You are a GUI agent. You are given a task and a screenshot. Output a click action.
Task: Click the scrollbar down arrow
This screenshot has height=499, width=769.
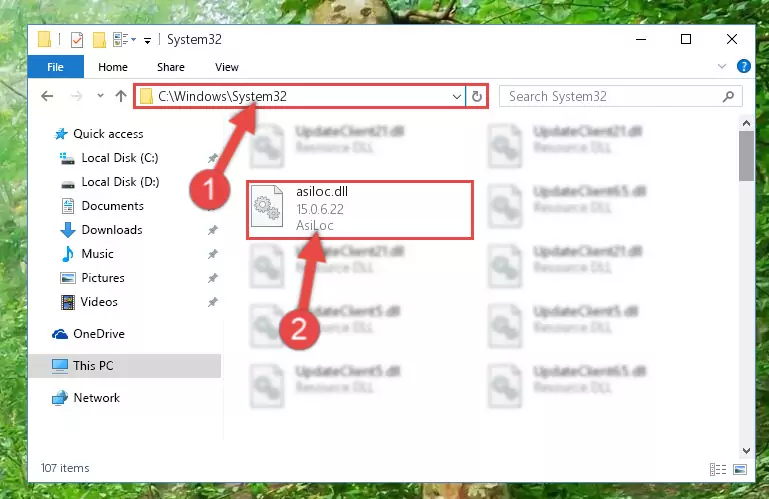point(746,450)
